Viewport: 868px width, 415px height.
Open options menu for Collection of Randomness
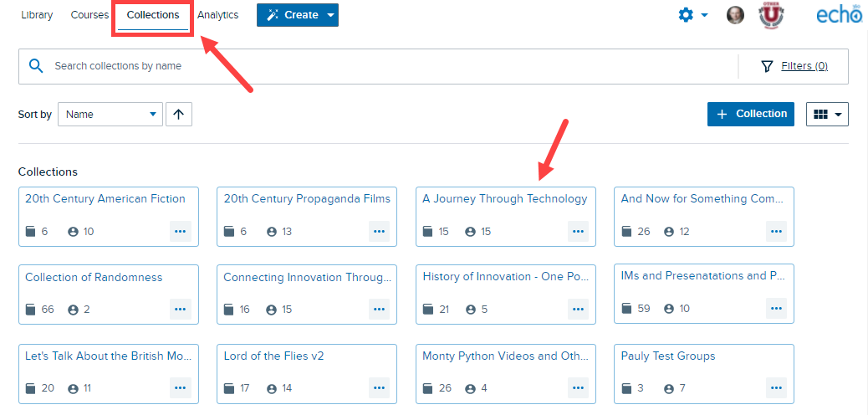coord(181,310)
